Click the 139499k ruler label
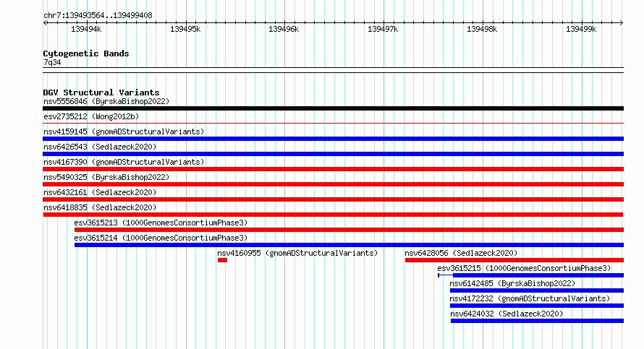The height and width of the screenshot is (349, 644). pos(581,29)
